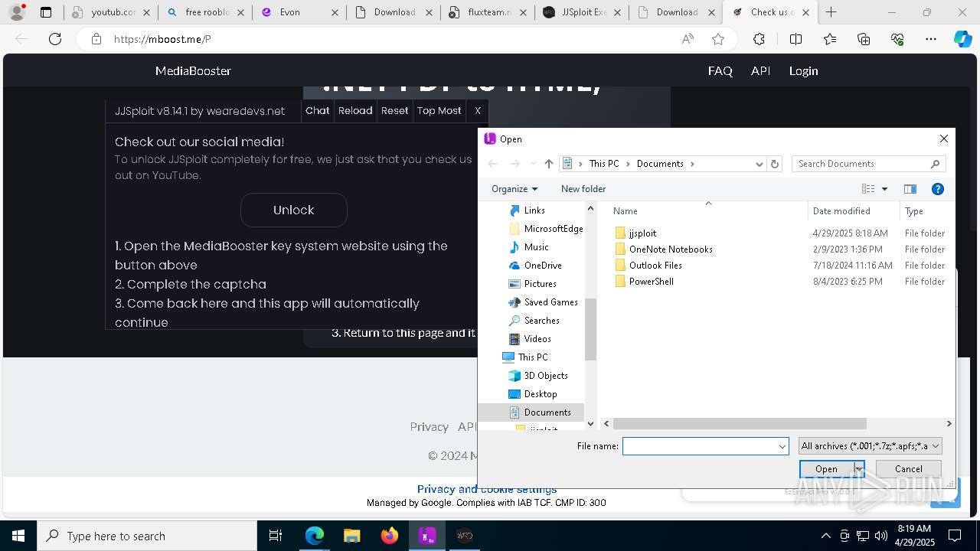Image resolution: width=980 pixels, height=551 pixels.
Task: Click the Unlock button in JJSploit
Action: click(x=294, y=210)
